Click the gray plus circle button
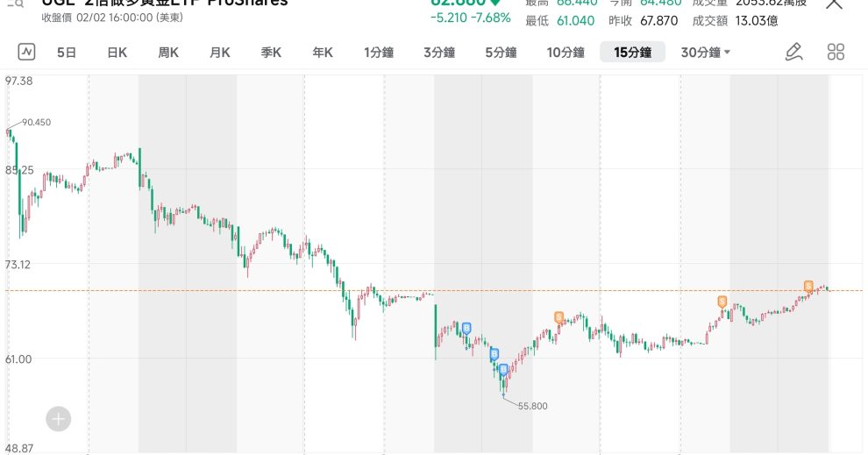 (59, 419)
